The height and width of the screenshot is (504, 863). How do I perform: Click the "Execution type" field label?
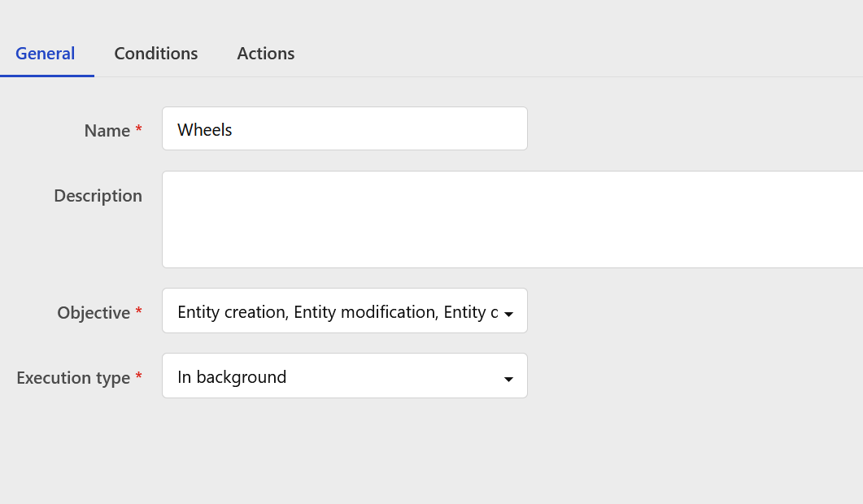[x=73, y=378]
